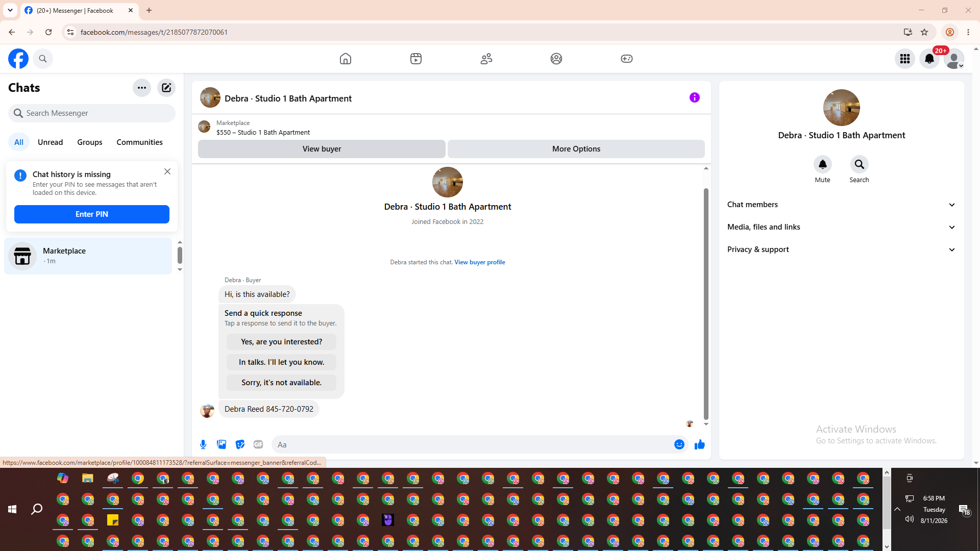Send quick response Sorry, it's not available.
Screen dimensions: 980x551
(x=282, y=383)
